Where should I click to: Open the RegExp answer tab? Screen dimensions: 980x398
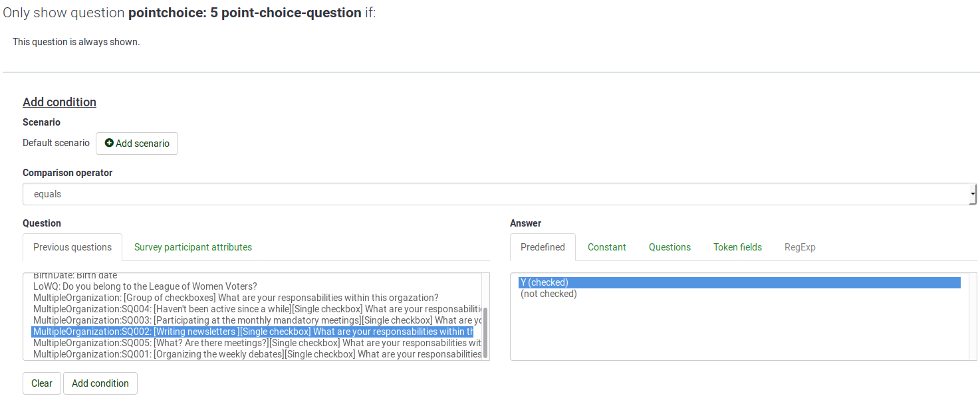[x=800, y=247]
